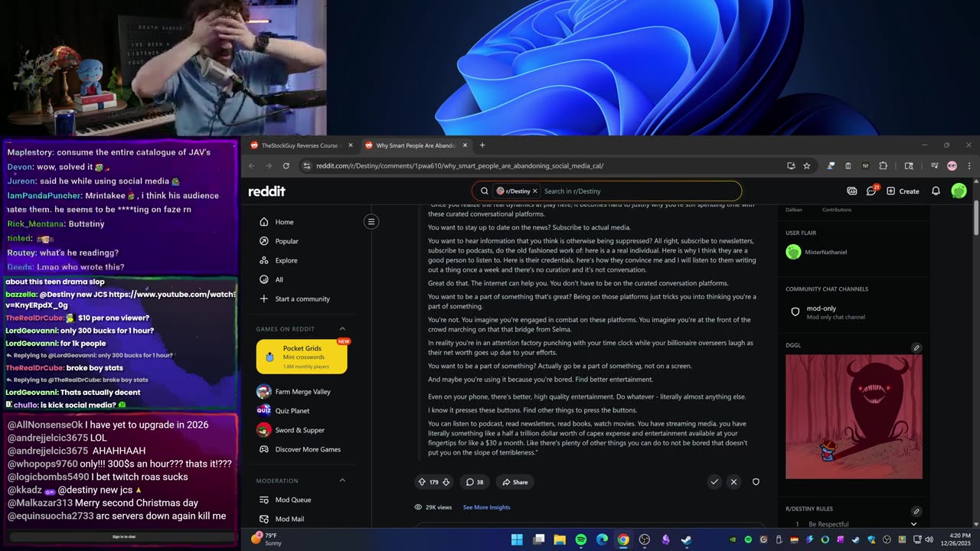Upvote the post with 179 votes
The width and height of the screenshot is (980, 551).
click(422, 482)
